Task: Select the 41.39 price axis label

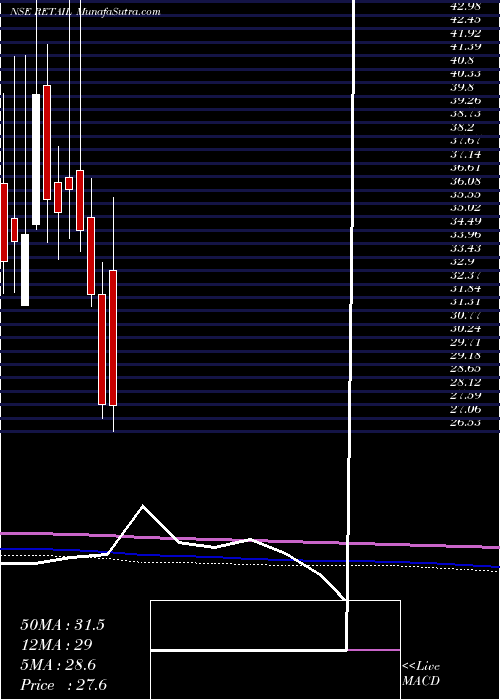Action: [x=466, y=46]
